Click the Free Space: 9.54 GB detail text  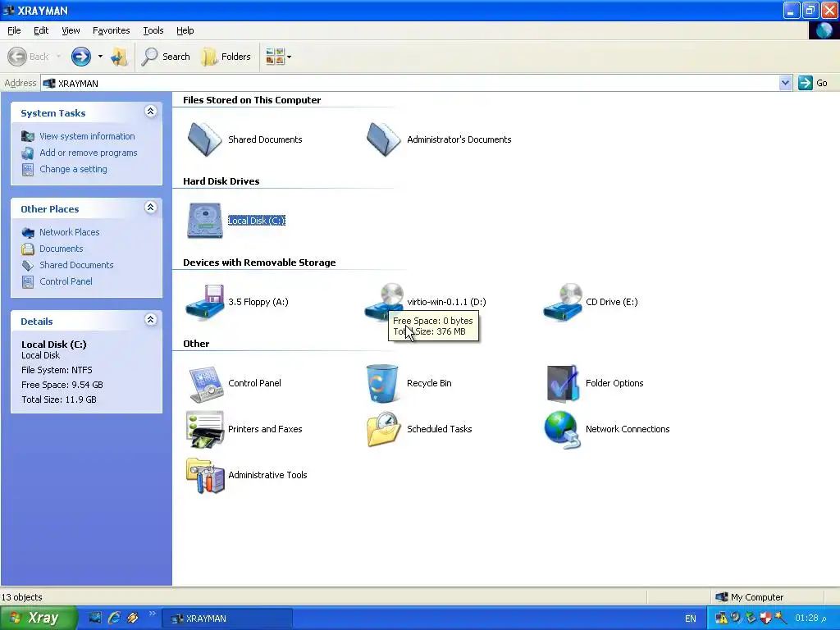pos(62,385)
